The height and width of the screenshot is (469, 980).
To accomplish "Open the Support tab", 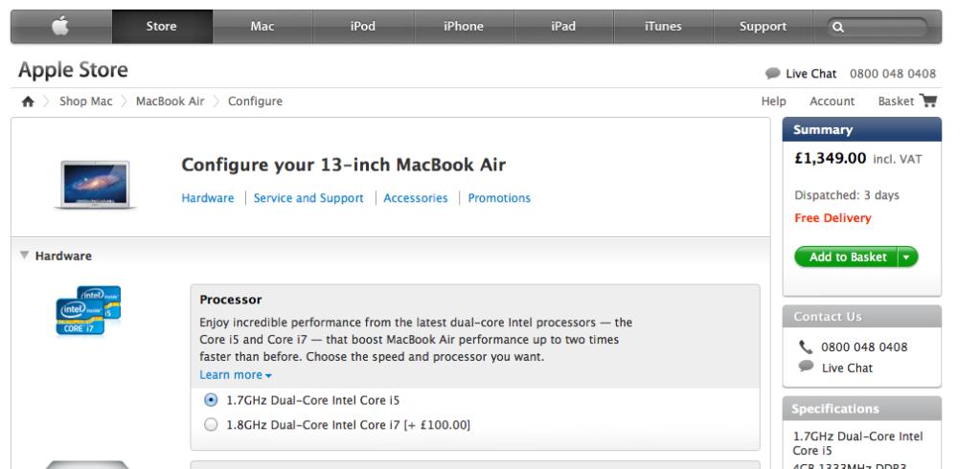I will (x=763, y=26).
